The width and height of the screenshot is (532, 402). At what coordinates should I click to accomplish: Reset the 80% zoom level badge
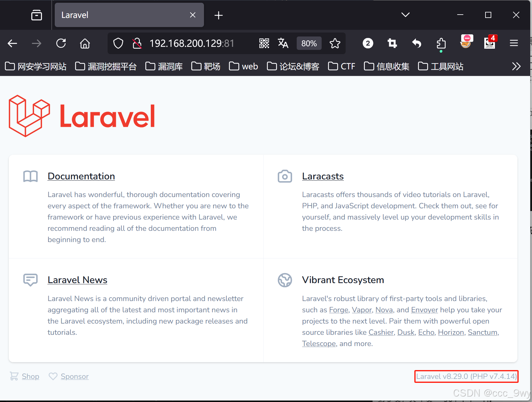pos(309,43)
